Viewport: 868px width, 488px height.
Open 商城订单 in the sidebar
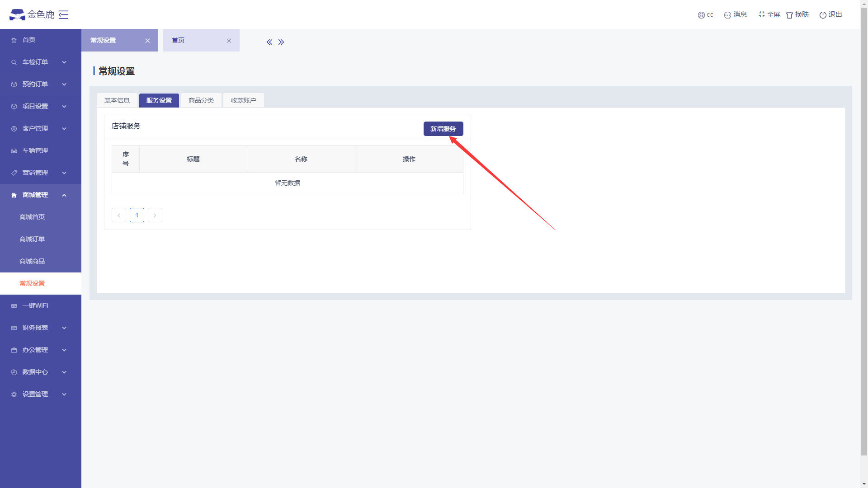click(41, 239)
